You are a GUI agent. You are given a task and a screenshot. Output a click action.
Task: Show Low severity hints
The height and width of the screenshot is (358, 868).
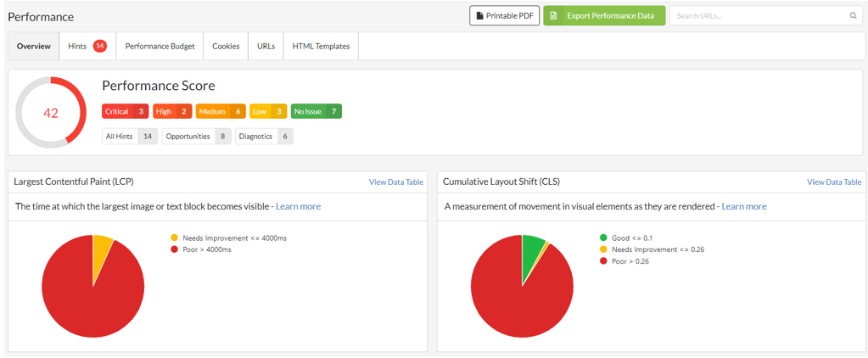coord(268,111)
